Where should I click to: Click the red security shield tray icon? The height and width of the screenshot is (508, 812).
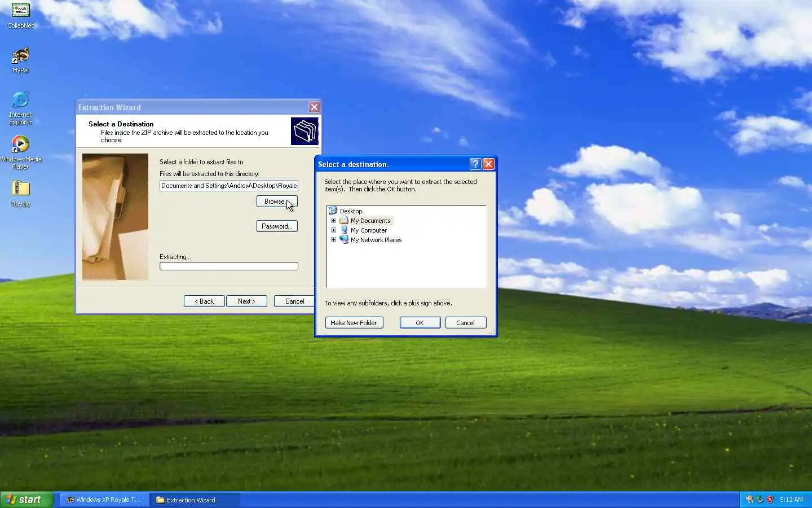(x=770, y=500)
